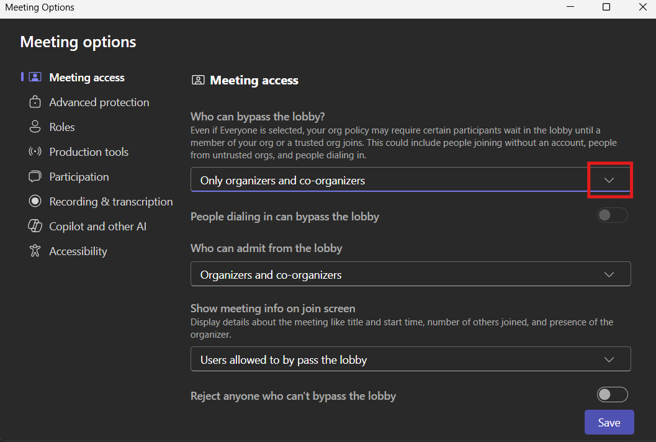
Task: Switch to the Production tools section
Action: (89, 152)
